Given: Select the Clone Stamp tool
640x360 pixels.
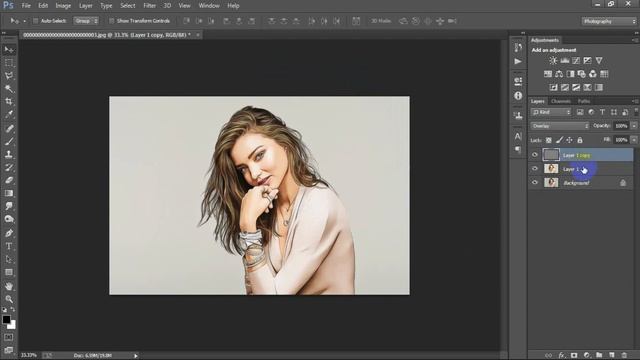Looking at the screenshot, I should tap(9, 154).
